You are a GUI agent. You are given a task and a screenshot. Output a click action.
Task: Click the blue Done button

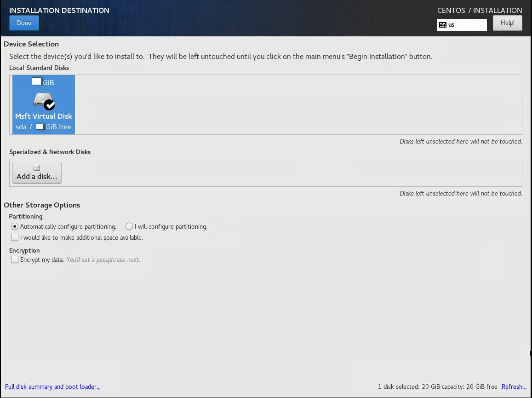(x=24, y=23)
